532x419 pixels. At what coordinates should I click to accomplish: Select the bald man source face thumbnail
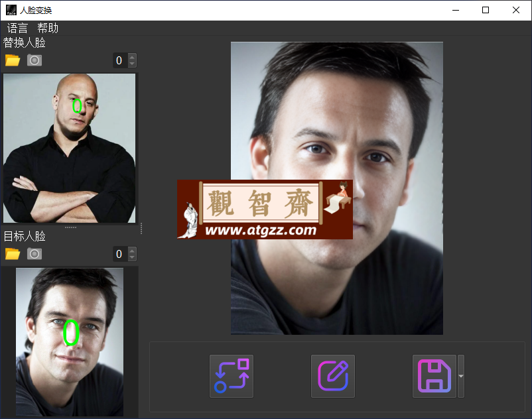pyautogui.click(x=69, y=148)
